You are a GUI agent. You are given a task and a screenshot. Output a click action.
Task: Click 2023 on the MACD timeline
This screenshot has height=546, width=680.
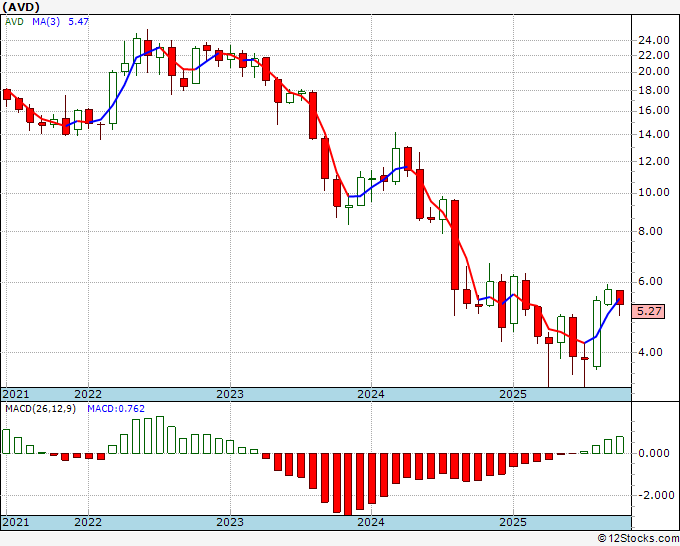click(x=230, y=522)
